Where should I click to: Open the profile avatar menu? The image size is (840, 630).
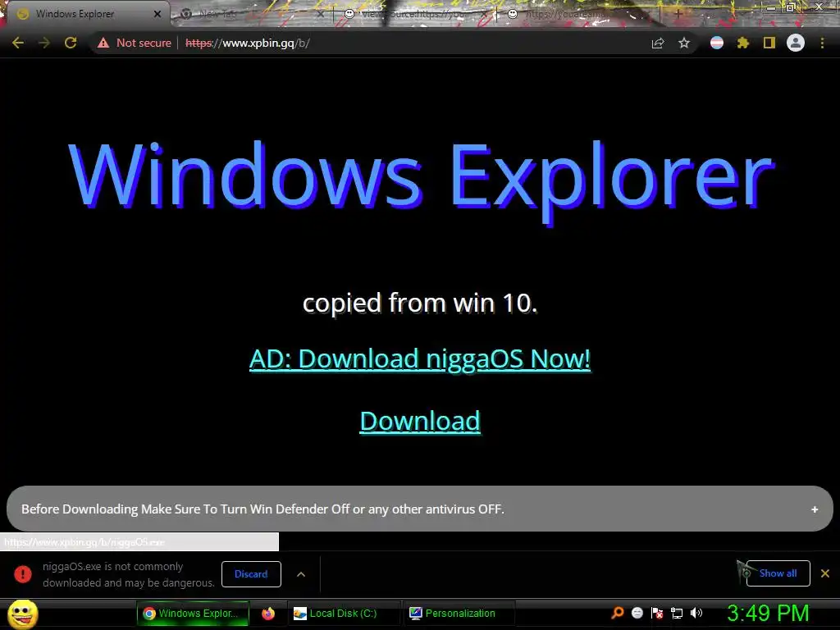(796, 43)
